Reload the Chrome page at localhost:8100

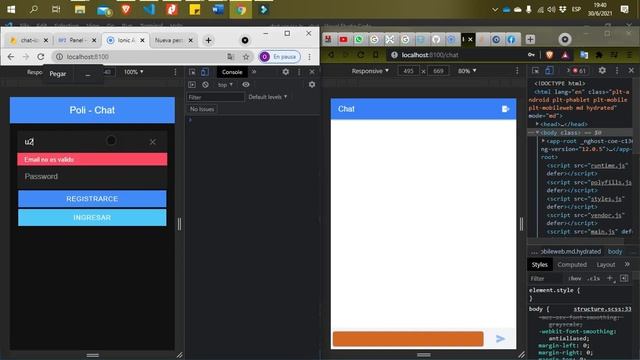[x=41, y=57]
